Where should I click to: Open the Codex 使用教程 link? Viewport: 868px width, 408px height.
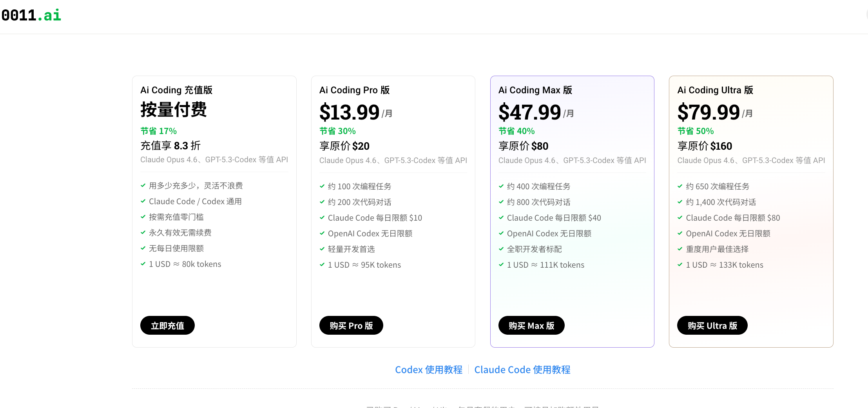[x=429, y=370]
